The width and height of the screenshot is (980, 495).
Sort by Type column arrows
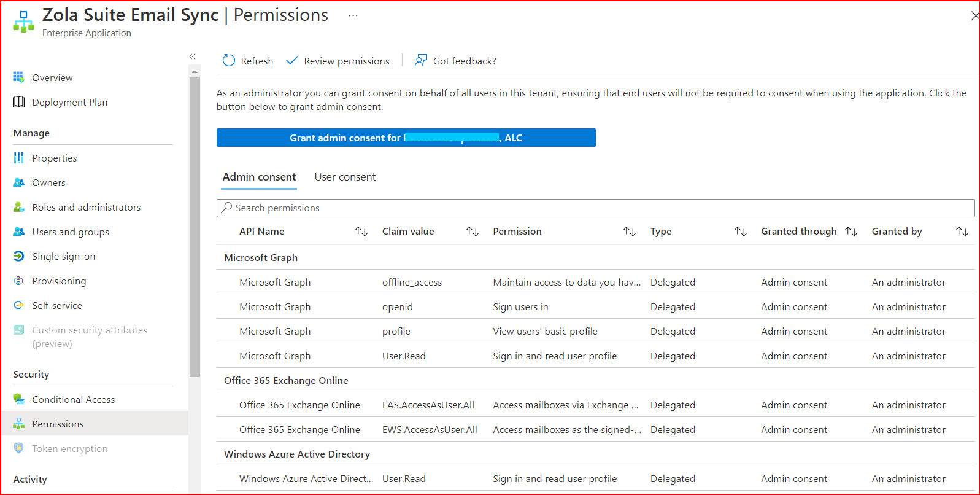click(741, 232)
